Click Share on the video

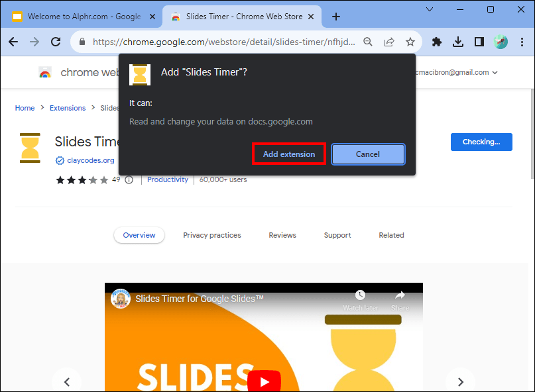[x=400, y=301]
